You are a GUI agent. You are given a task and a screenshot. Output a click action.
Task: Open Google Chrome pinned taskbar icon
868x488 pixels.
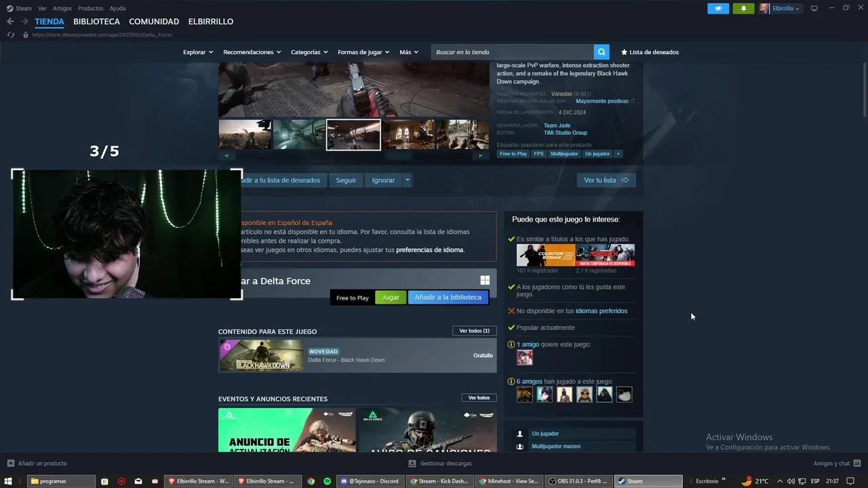(x=311, y=481)
